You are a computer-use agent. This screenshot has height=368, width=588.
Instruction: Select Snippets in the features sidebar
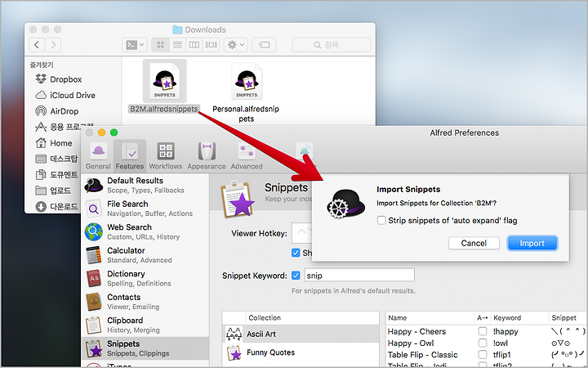pyautogui.click(x=145, y=348)
